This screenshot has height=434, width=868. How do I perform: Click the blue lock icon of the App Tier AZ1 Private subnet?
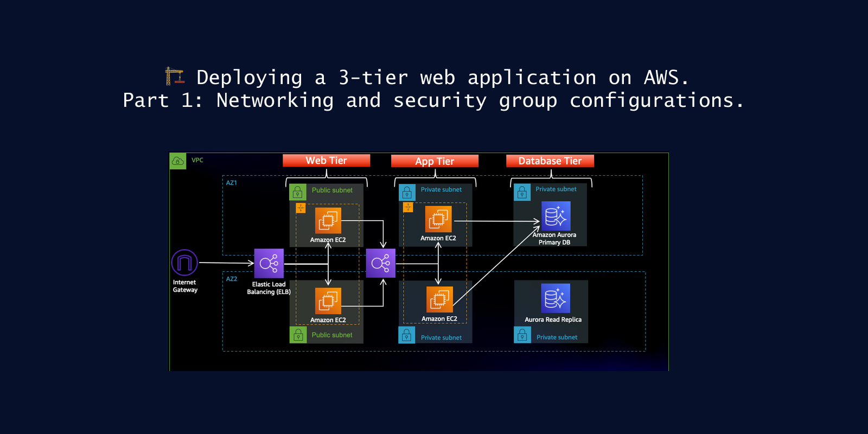(x=407, y=192)
